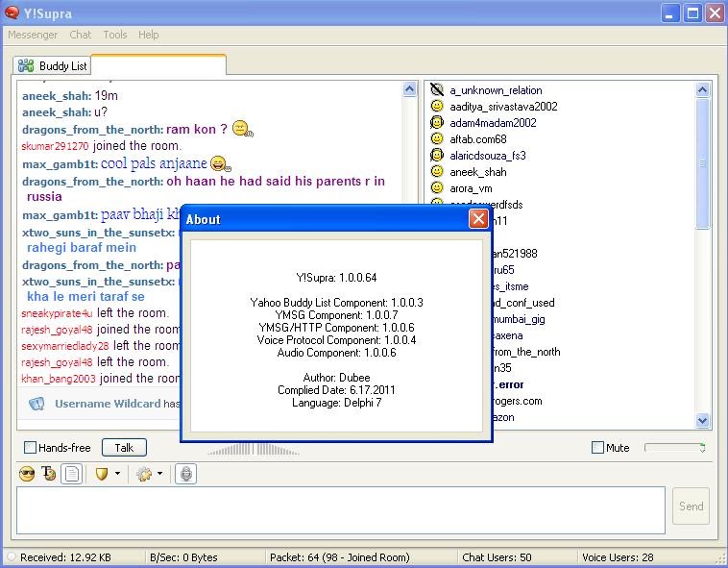728x568 pixels.
Task: Click the shield icon in toolbar
Action: click(101, 474)
